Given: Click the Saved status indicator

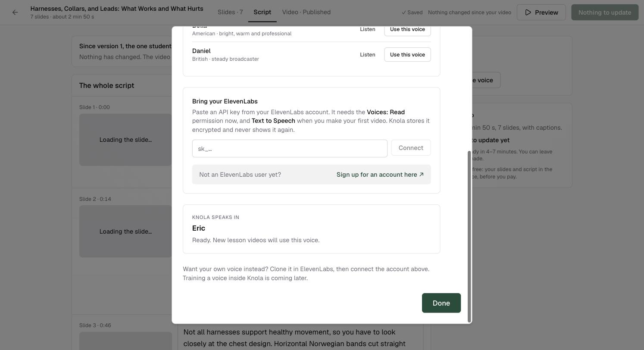Looking at the screenshot, I should pos(412,12).
